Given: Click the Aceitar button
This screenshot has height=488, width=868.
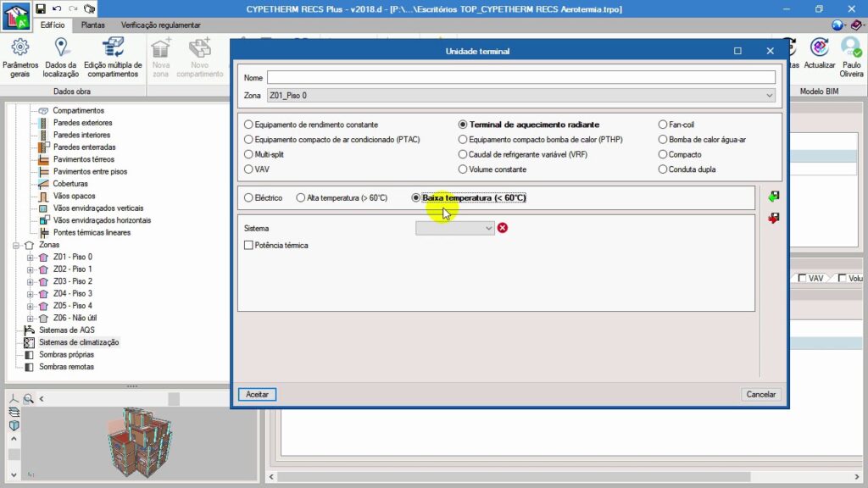Looking at the screenshot, I should (x=257, y=394).
